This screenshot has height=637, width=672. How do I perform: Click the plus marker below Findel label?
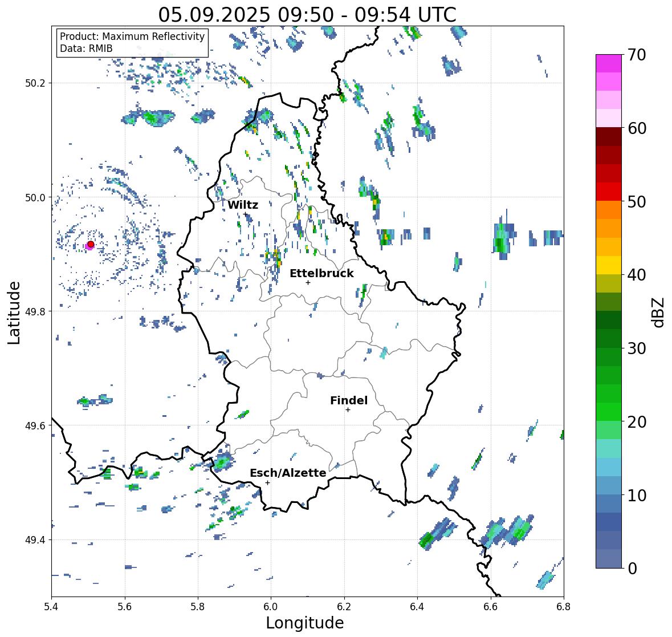tap(348, 410)
